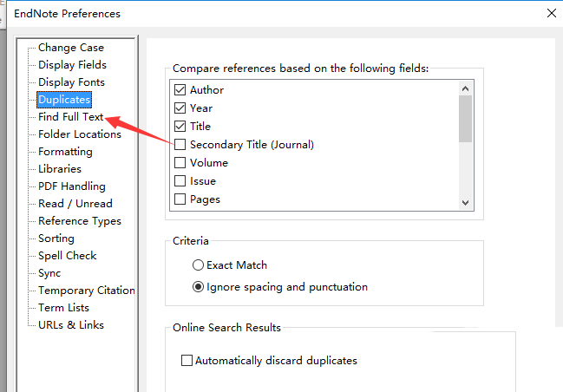This screenshot has width=563, height=392.
Task: Open Folder Locations settings
Action: (x=79, y=134)
